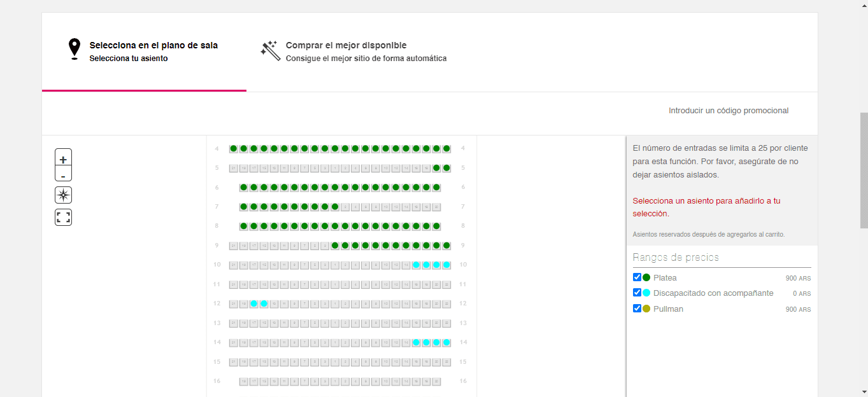Zoom out of the seating map
Viewport: 868px width, 397px height.
point(63,174)
